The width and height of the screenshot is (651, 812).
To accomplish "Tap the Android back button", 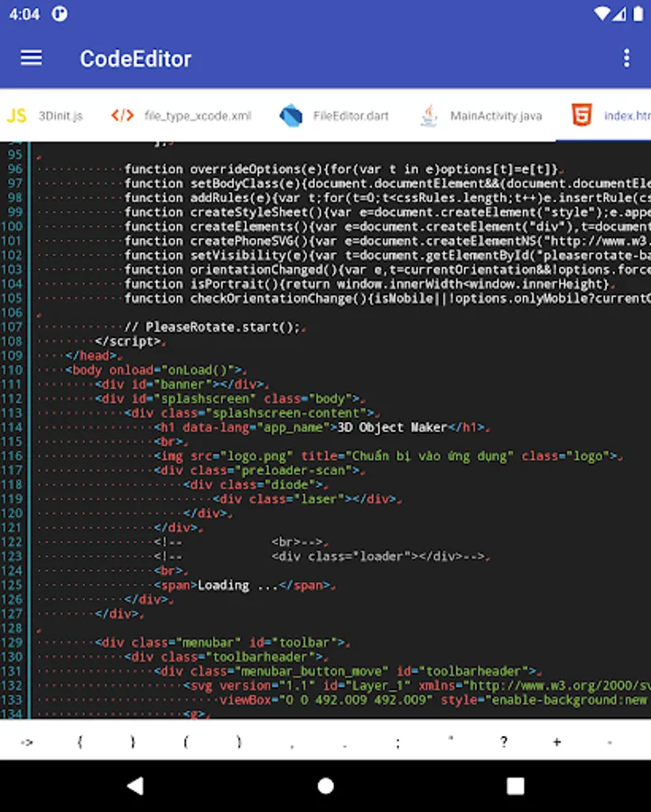I will (x=135, y=786).
